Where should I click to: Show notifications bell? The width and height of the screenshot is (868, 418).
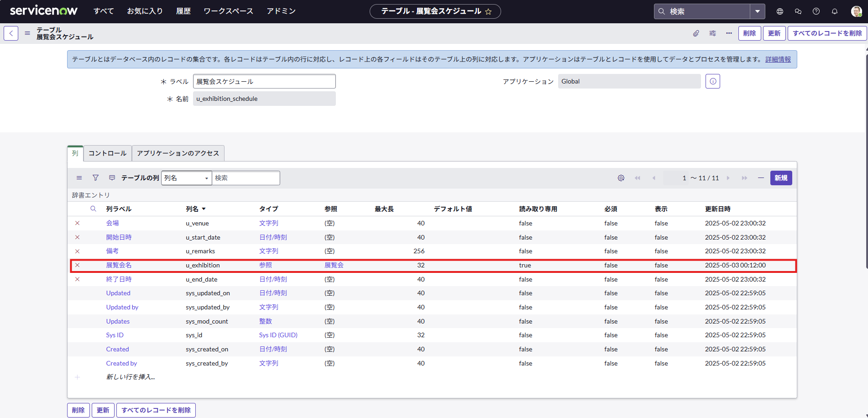[x=835, y=11]
